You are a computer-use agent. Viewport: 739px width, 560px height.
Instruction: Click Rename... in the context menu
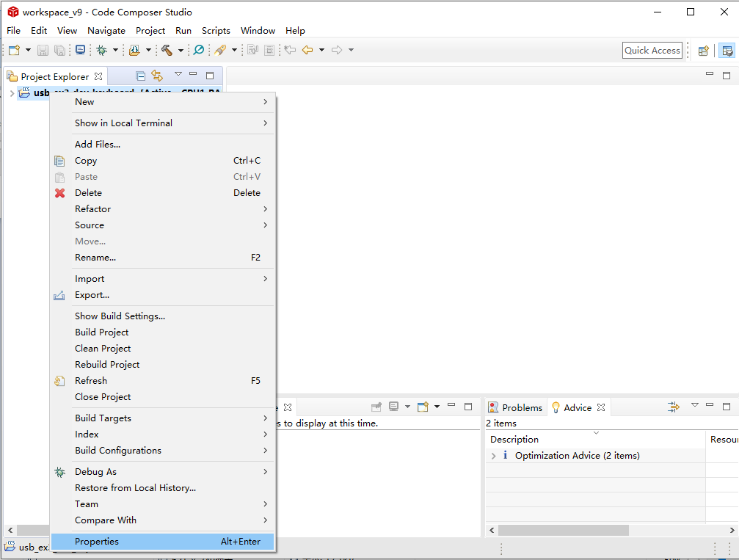pos(163,258)
